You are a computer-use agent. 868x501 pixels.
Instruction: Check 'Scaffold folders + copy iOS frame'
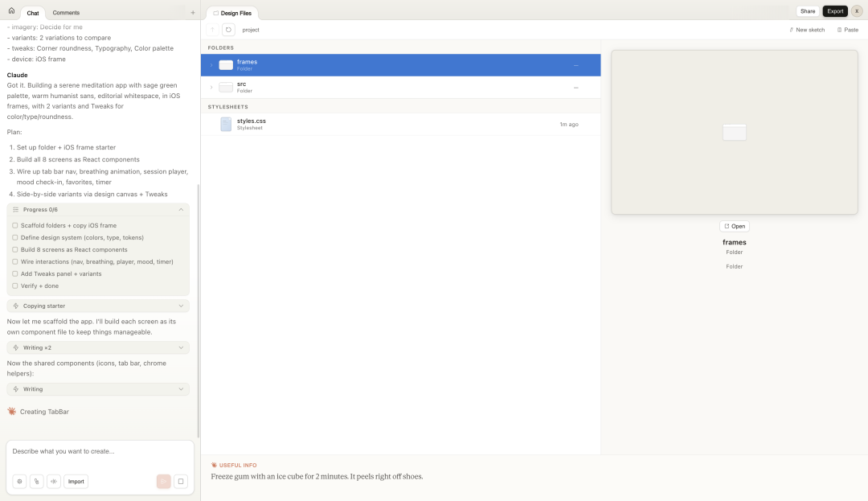(15, 226)
